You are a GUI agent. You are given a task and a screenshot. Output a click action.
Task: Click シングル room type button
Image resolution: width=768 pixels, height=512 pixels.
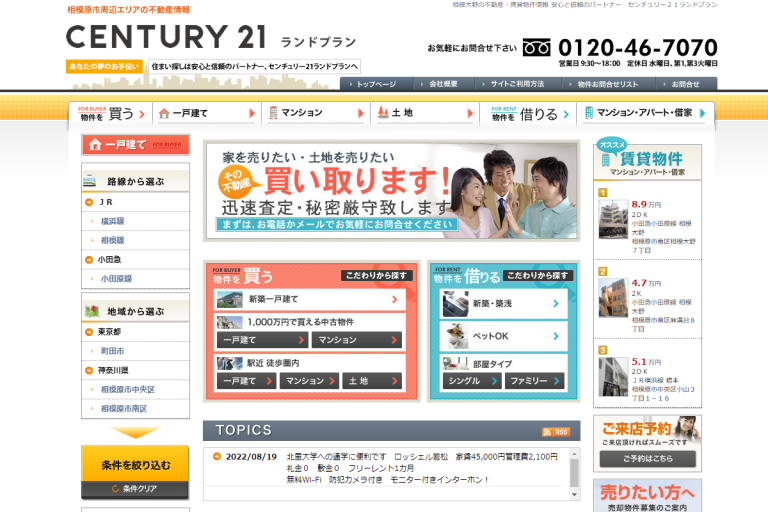point(472,381)
